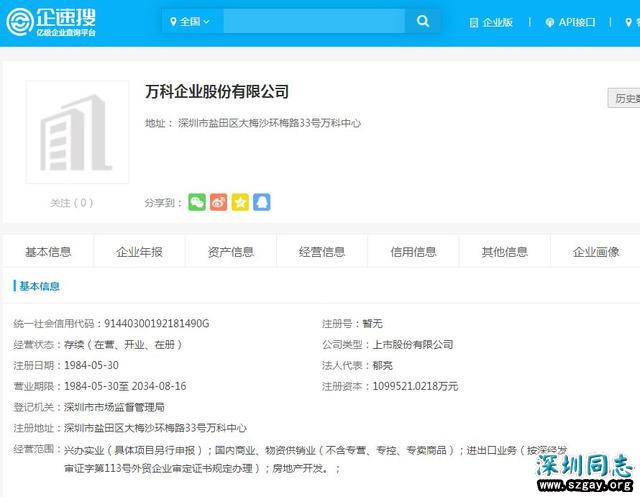The height and width of the screenshot is (497, 640).
Task: Switch to 经营信息 tab
Action: click(x=322, y=251)
